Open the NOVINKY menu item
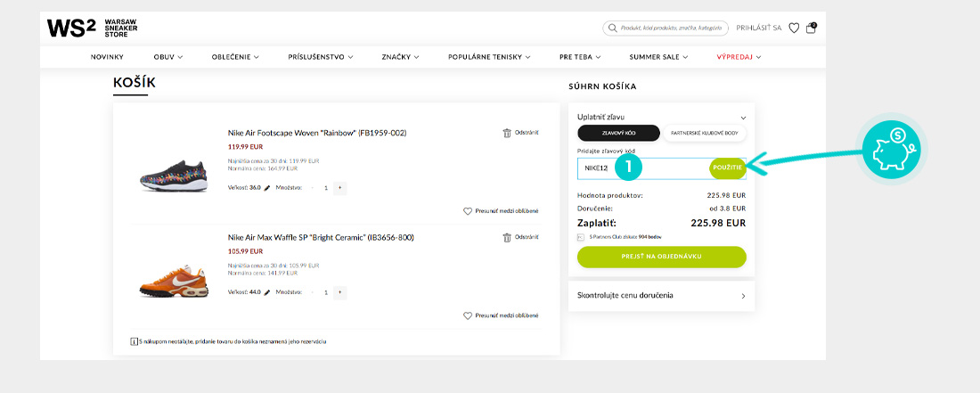The image size is (980, 393). (x=107, y=57)
